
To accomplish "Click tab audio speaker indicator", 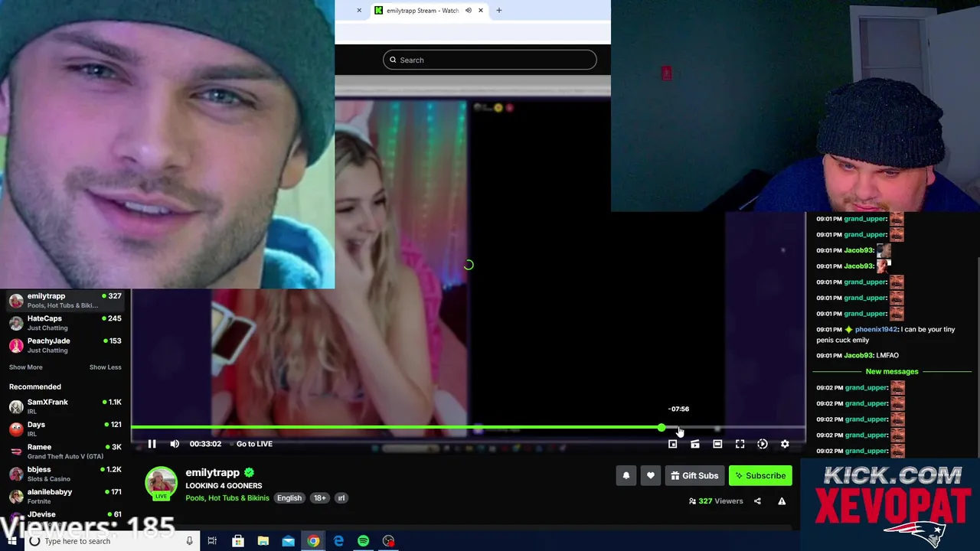I will pyautogui.click(x=468, y=11).
